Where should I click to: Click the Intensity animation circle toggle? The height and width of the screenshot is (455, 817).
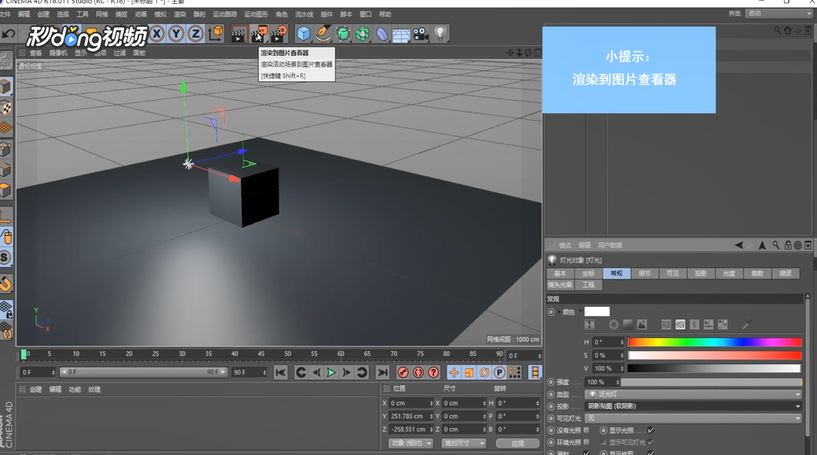(x=551, y=382)
